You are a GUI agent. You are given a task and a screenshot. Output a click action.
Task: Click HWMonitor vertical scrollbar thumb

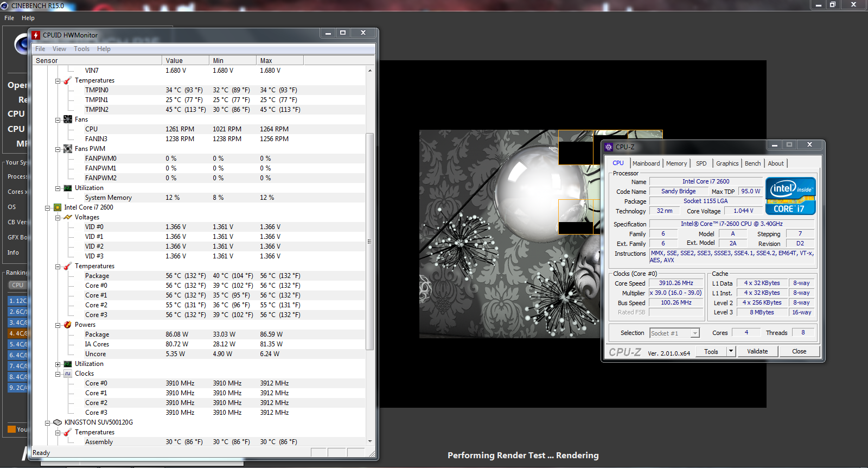tap(370, 241)
